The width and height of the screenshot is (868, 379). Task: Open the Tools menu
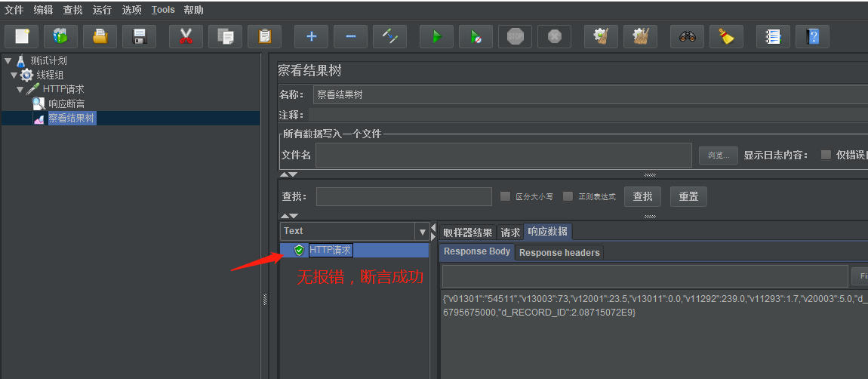point(163,10)
